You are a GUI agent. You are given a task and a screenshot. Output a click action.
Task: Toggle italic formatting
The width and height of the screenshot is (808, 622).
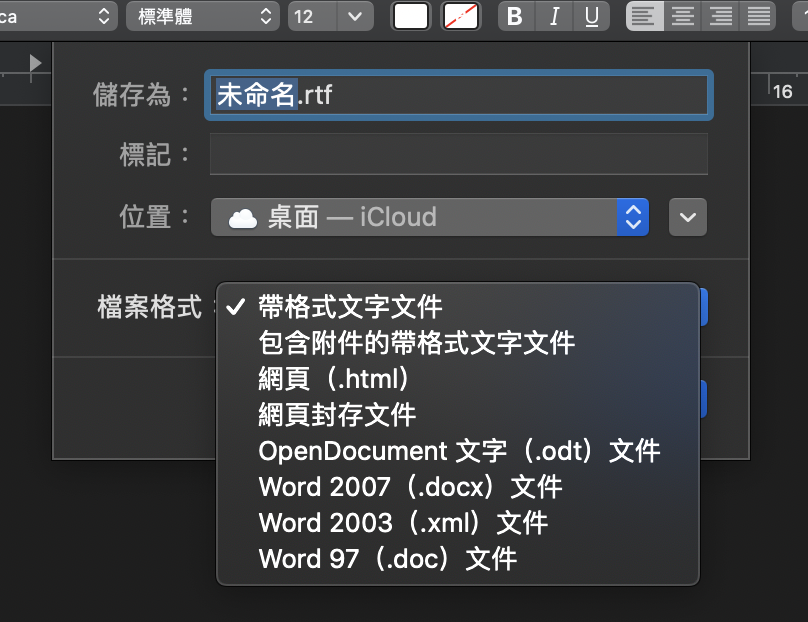click(x=554, y=16)
